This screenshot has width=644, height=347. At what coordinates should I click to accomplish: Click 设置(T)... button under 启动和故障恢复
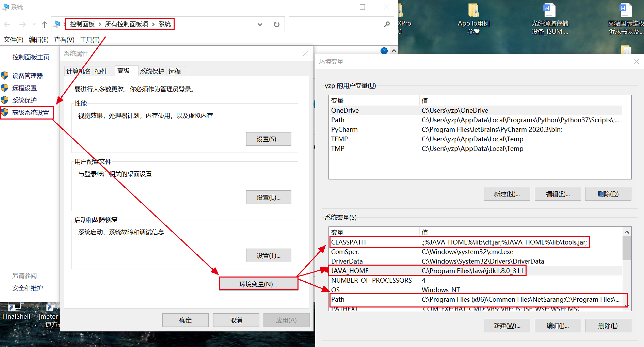click(269, 255)
